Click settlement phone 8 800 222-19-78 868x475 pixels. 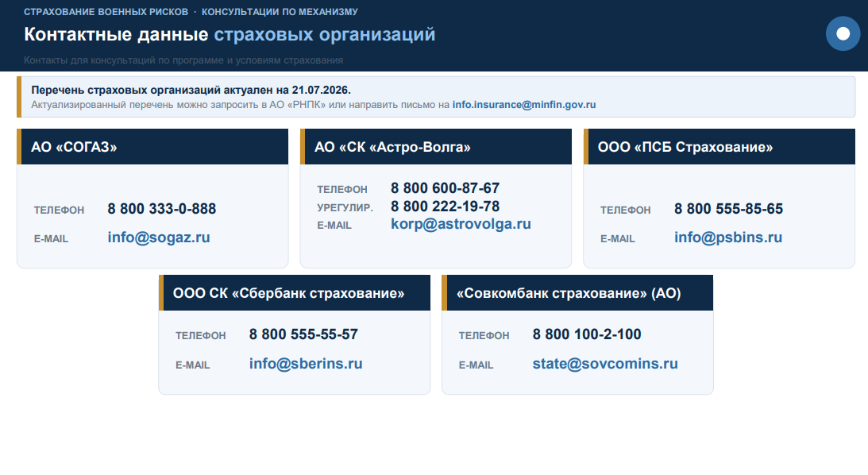point(445,207)
